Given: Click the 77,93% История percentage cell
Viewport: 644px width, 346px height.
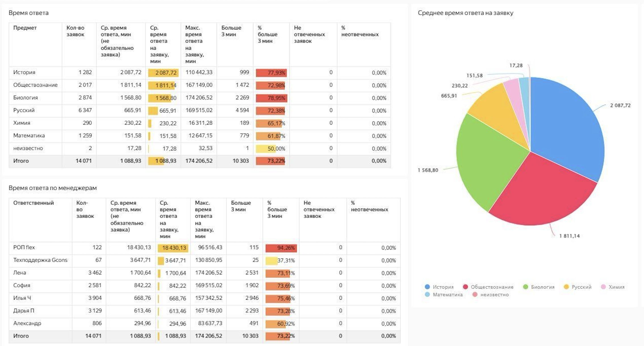Looking at the screenshot, I should [271, 73].
